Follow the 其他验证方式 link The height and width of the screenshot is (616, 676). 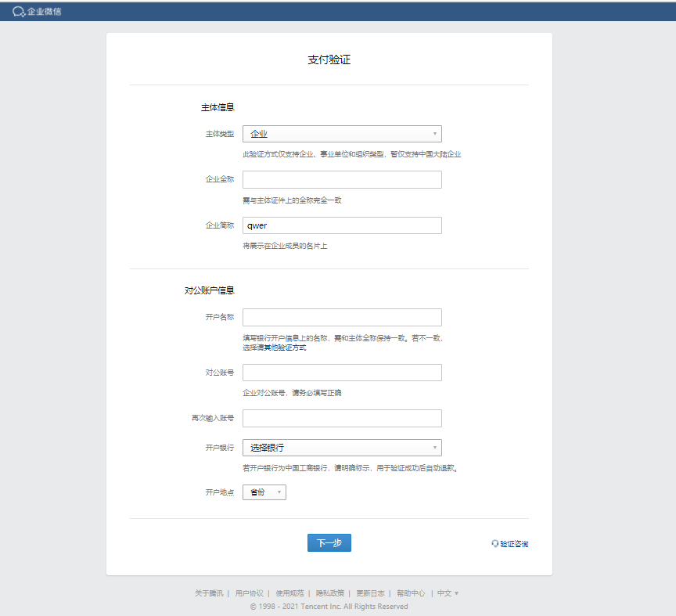pyautogui.click(x=285, y=348)
